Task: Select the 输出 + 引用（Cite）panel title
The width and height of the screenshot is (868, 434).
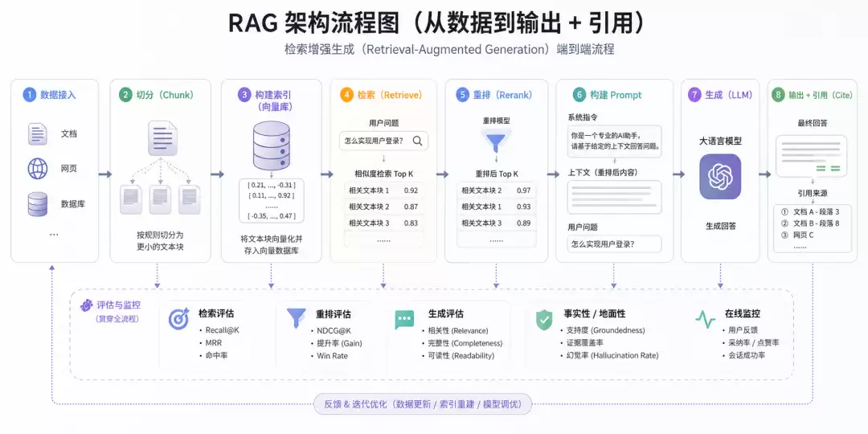Action: point(821,95)
